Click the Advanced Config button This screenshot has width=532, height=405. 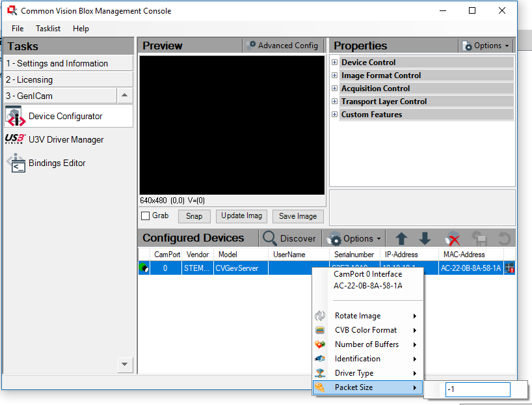pos(283,46)
